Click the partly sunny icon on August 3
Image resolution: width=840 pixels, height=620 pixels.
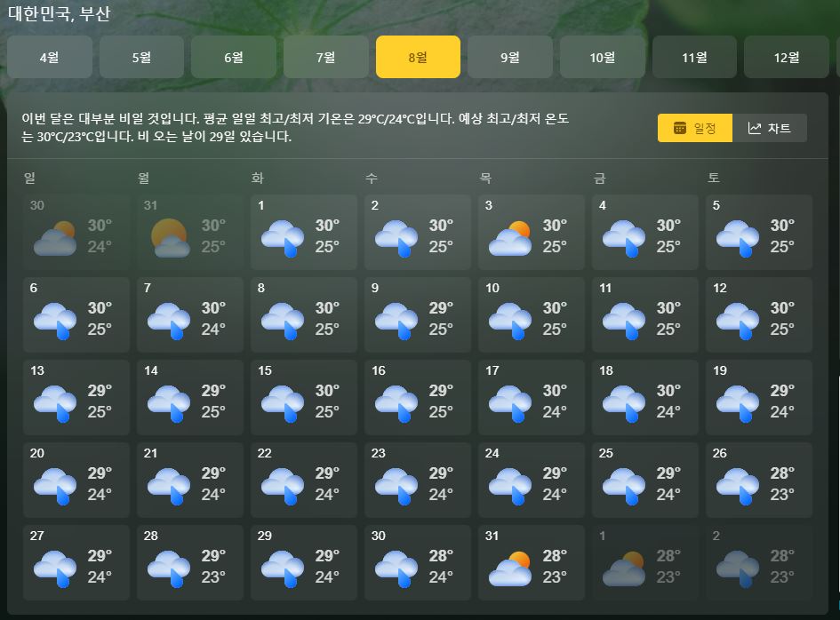pos(510,238)
